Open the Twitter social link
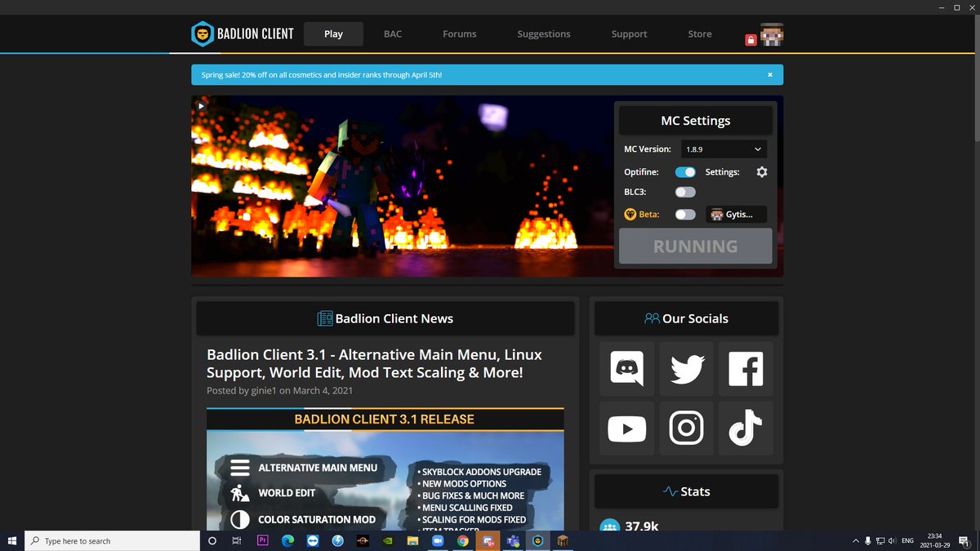The height and width of the screenshot is (551, 980). 686,369
